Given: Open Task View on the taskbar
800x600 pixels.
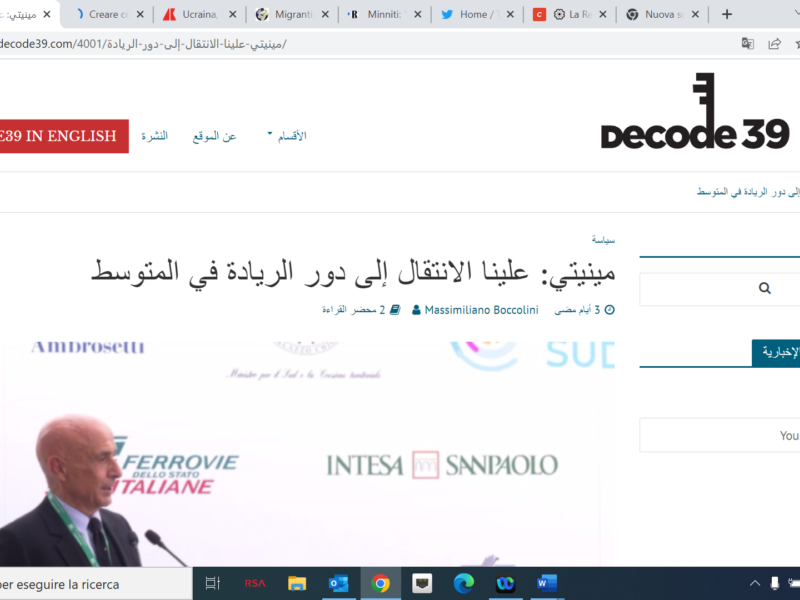Looking at the screenshot, I should pyautogui.click(x=212, y=583).
